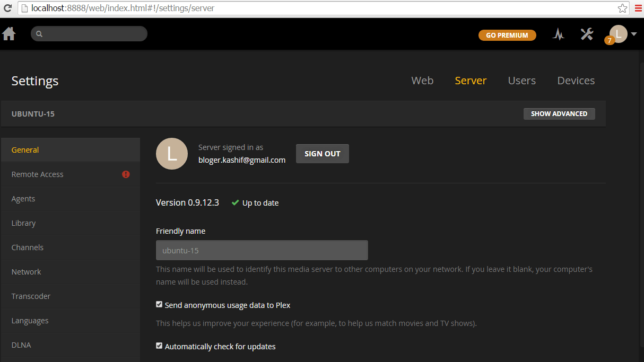This screenshot has height=362, width=644.
Task: Reload the page using the browser refresh icon
Action: (7, 8)
